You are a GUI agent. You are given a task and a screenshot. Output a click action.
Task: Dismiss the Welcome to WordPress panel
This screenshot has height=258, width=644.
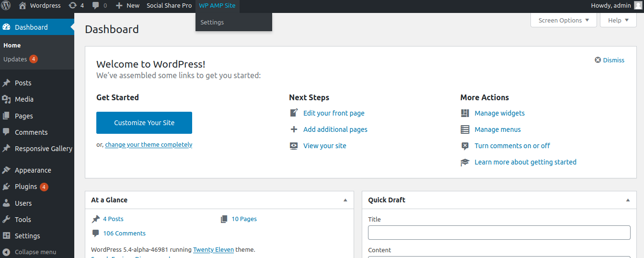(609, 60)
